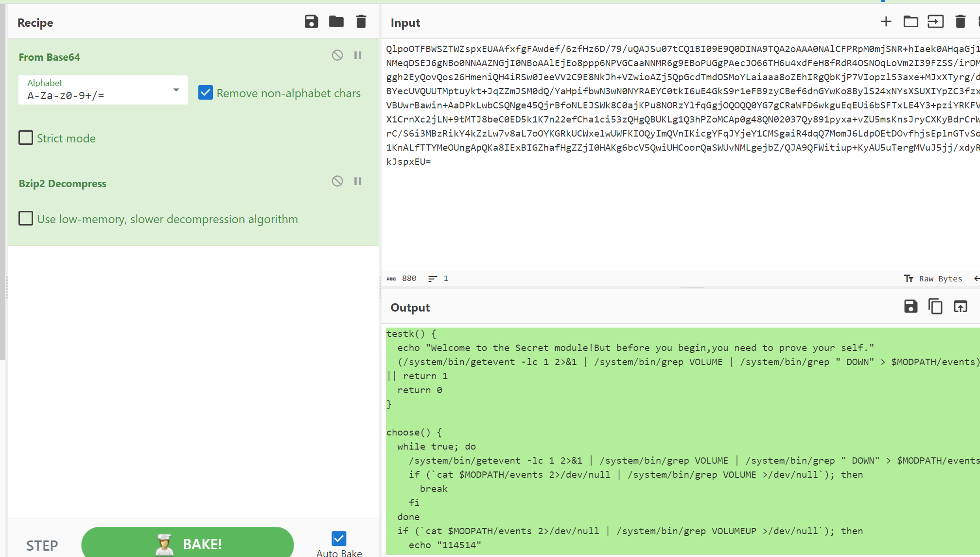Clear the recipe with the trash icon
This screenshot has width=980, height=557.
361,22
